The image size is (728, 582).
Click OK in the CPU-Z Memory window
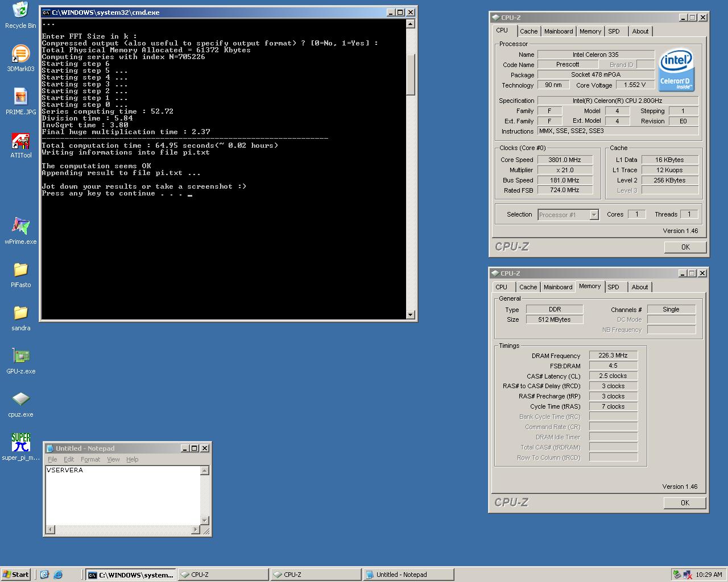(685, 503)
